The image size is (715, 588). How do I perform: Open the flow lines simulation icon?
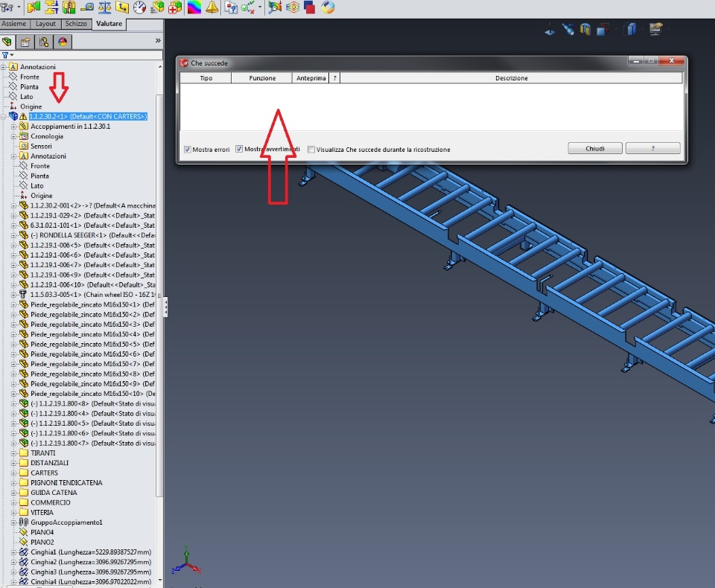click(x=292, y=7)
